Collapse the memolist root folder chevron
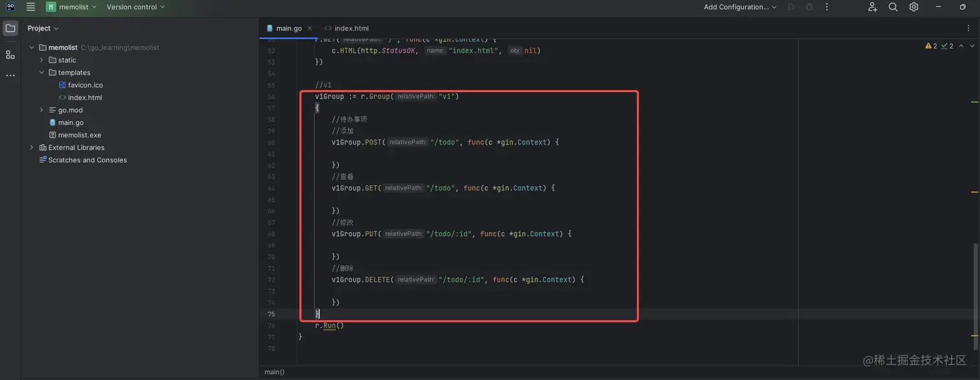Viewport: 980px width, 380px height. pyautogui.click(x=31, y=47)
